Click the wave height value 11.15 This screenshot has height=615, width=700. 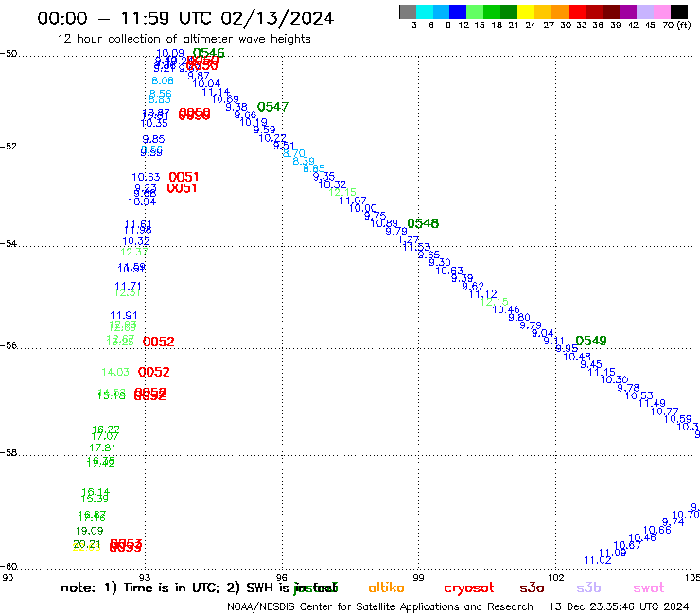click(602, 372)
